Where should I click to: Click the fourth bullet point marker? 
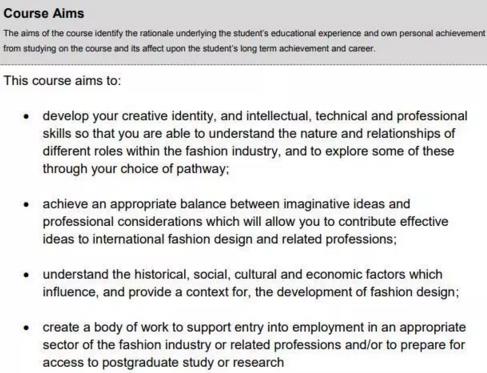pos(26,328)
